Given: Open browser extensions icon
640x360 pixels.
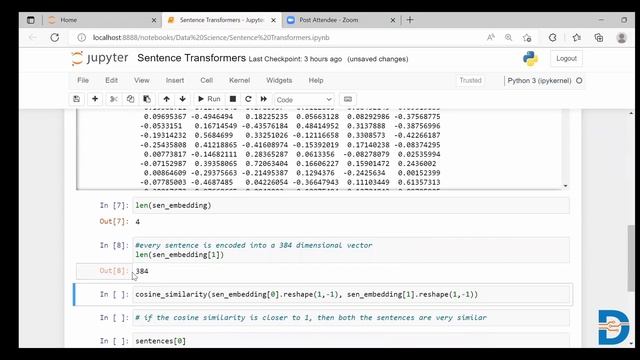Looking at the screenshot, I should coord(552,38).
